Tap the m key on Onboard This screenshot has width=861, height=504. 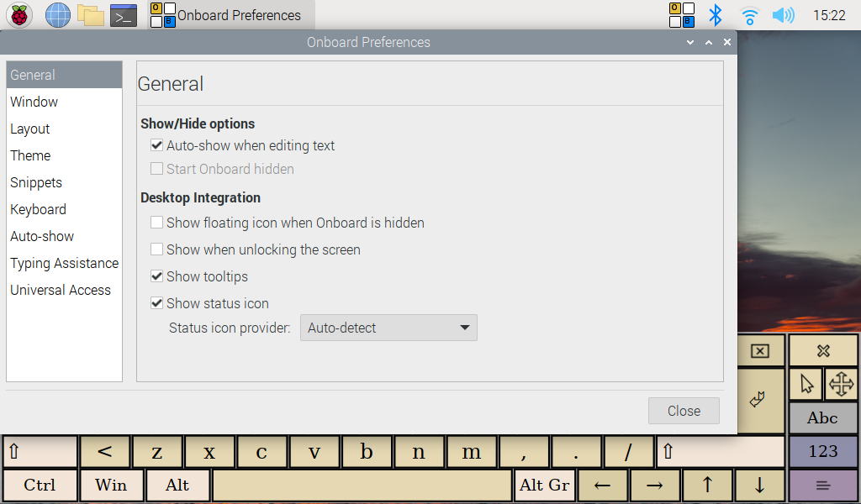click(x=471, y=452)
